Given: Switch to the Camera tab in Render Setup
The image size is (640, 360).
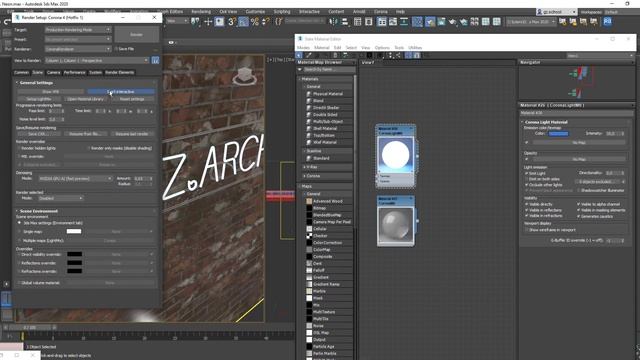Looking at the screenshot, I should coord(53,72).
